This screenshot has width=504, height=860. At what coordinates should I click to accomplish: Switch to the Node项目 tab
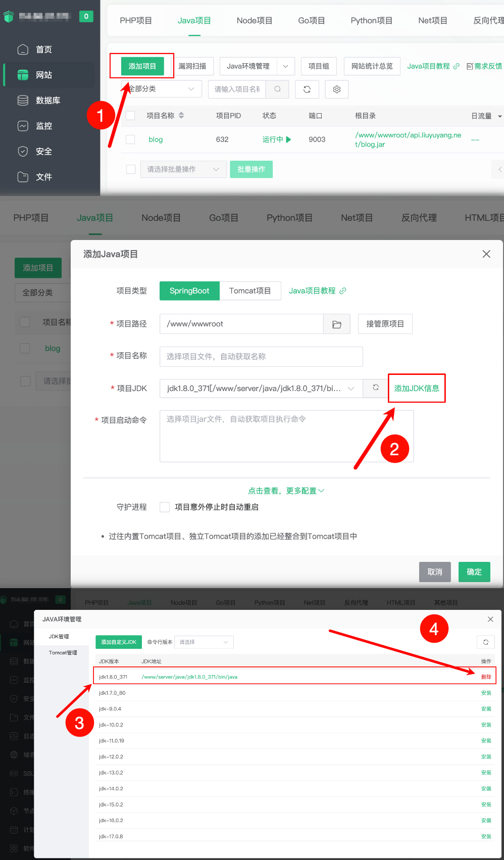tap(254, 21)
